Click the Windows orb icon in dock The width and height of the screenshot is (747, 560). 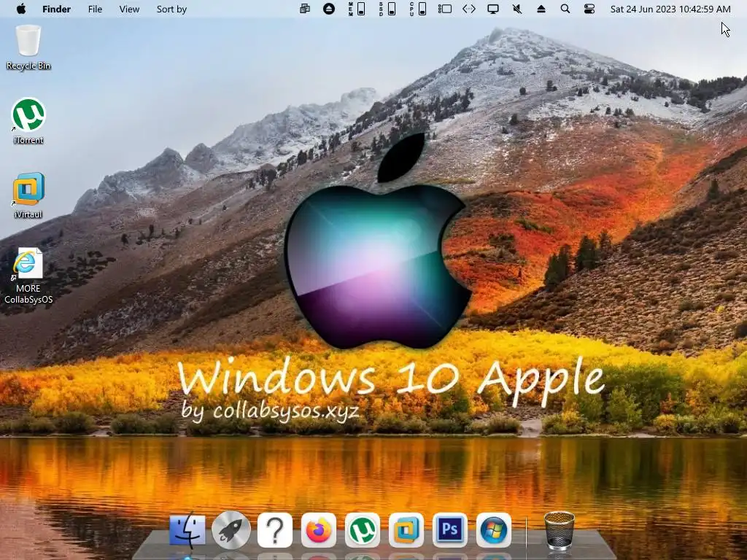[x=494, y=530]
